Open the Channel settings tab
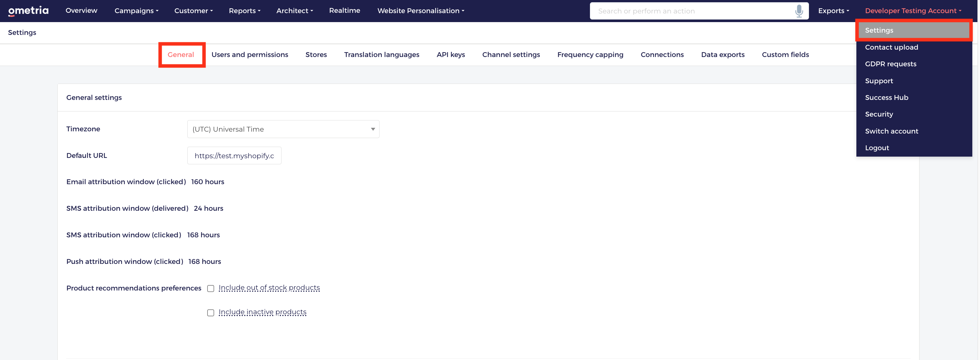The width and height of the screenshot is (980, 360). 511,55
